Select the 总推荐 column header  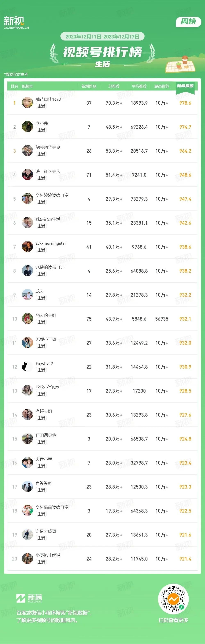coord(114,86)
